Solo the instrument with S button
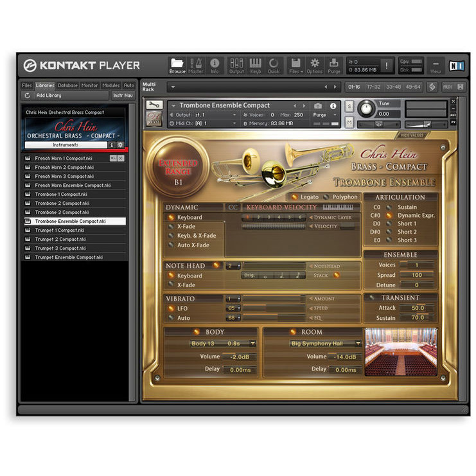Screen dimensions: 476x476 [x=349, y=106]
